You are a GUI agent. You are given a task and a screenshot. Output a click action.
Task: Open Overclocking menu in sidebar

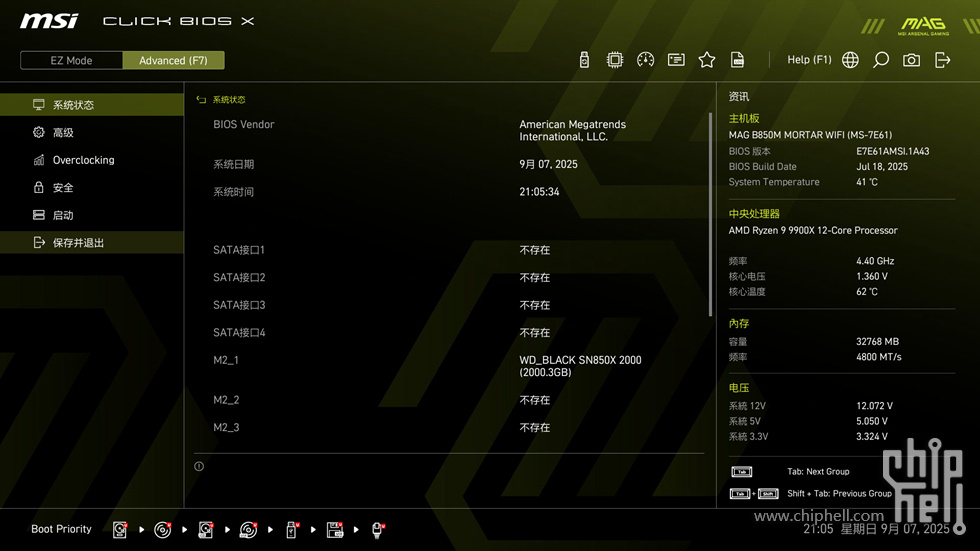92,159
